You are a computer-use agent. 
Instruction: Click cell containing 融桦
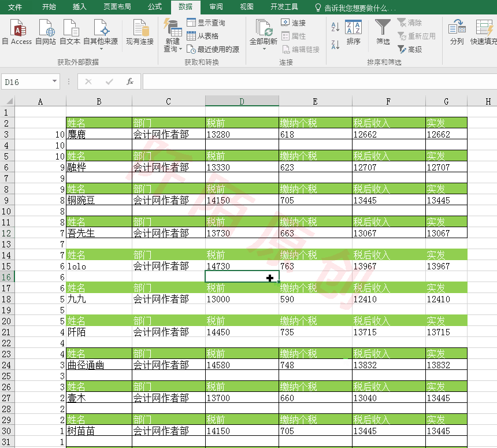[99, 167]
